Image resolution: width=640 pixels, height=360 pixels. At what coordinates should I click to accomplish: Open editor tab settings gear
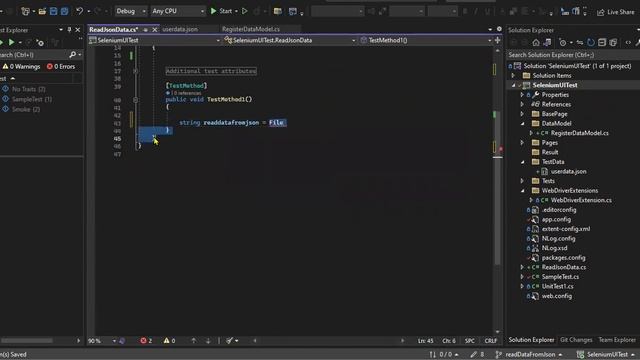click(499, 29)
